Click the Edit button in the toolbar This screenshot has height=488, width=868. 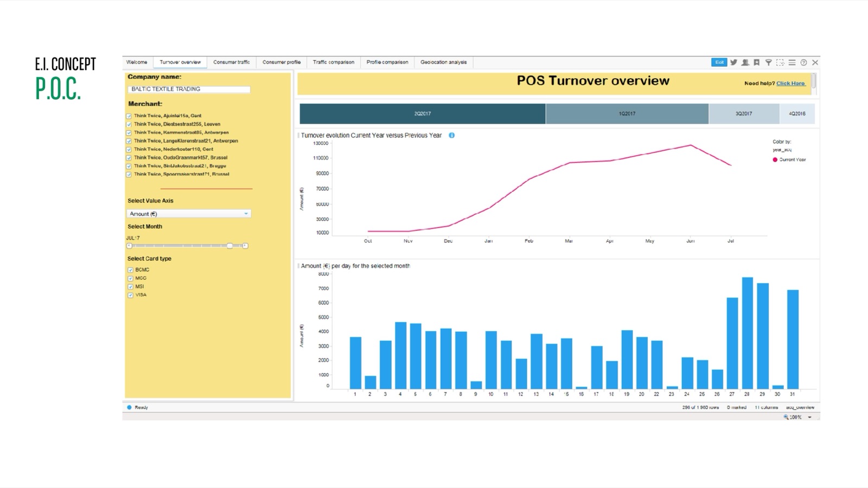point(718,62)
